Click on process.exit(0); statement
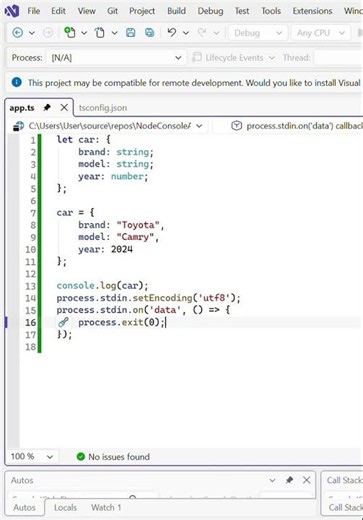Screen dimensions: 363x520 coord(121,322)
